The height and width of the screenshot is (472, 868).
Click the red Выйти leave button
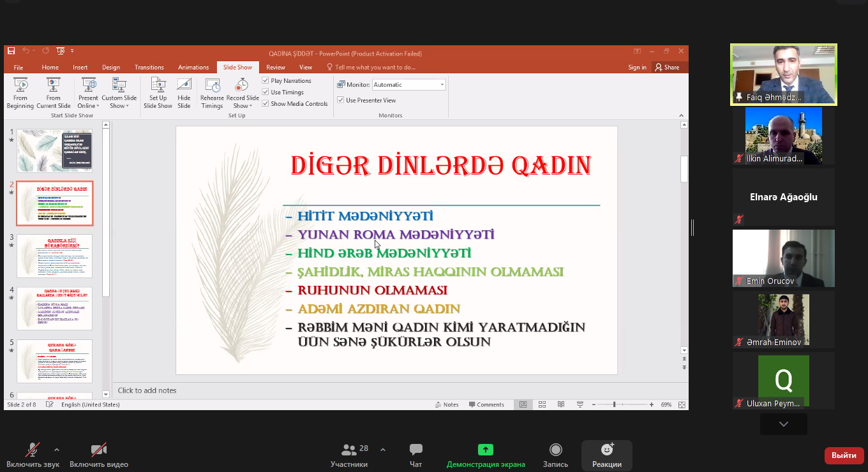[844, 455]
